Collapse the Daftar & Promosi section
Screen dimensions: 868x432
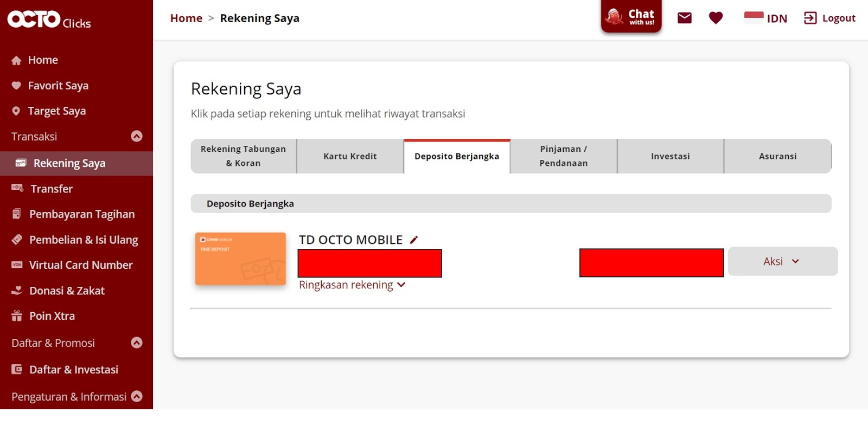137,343
